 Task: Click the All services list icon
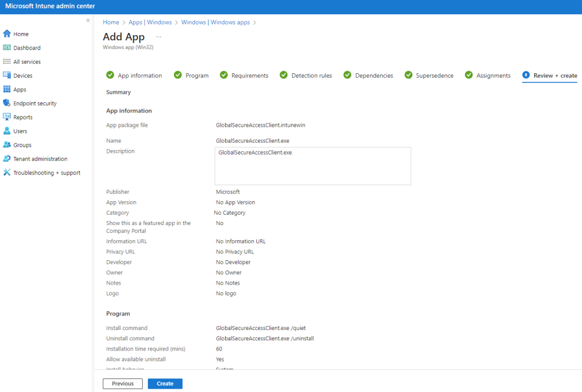(7, 61)
